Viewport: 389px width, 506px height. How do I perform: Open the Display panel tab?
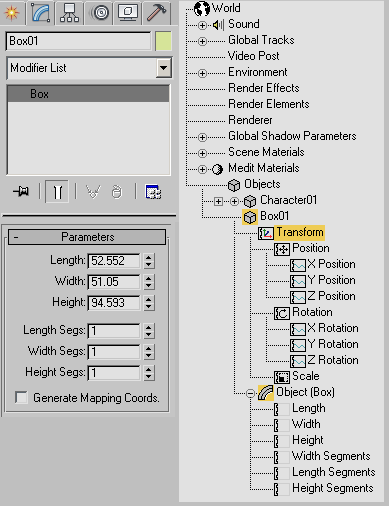128,13
